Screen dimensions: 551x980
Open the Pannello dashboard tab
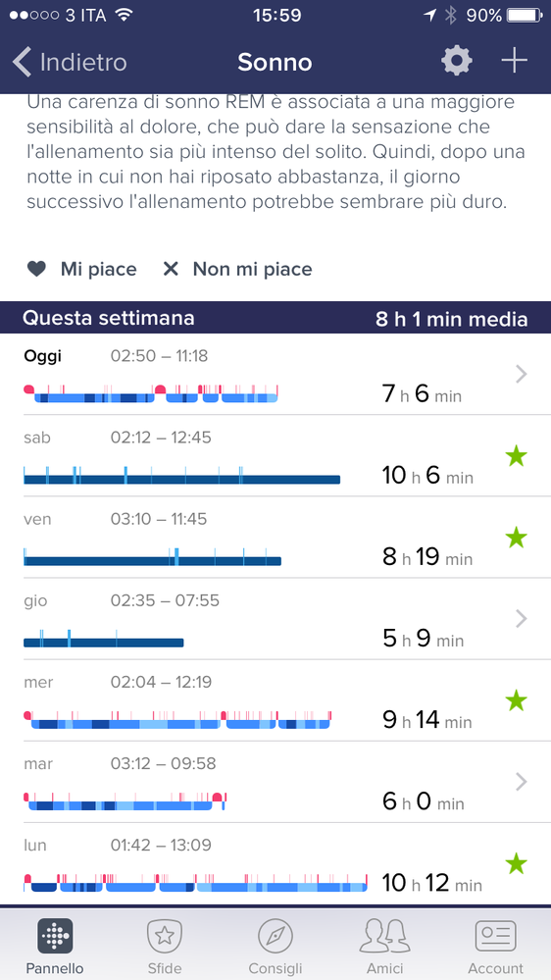[x=55, y=945]
